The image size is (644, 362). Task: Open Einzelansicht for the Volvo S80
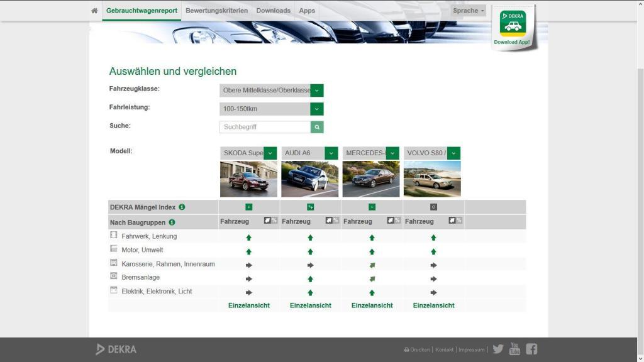coord(434,305)
